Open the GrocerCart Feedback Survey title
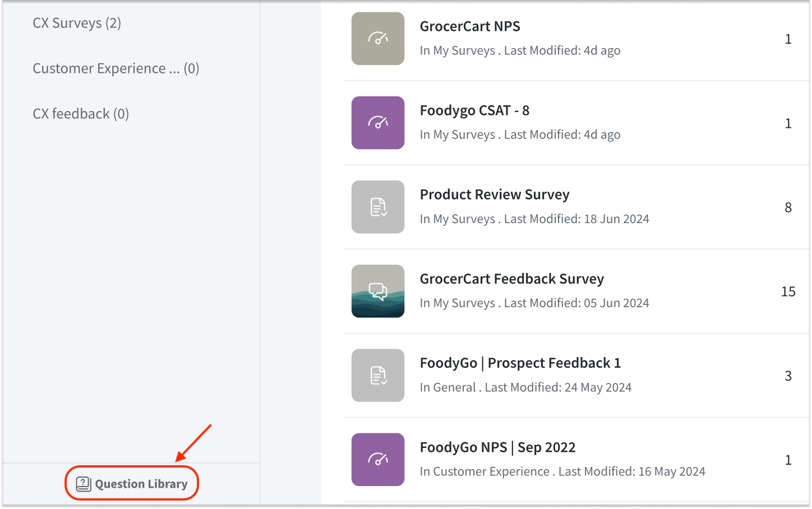This screenshot has height=509, width=812. pyautogui.click(x=511, y=279)
